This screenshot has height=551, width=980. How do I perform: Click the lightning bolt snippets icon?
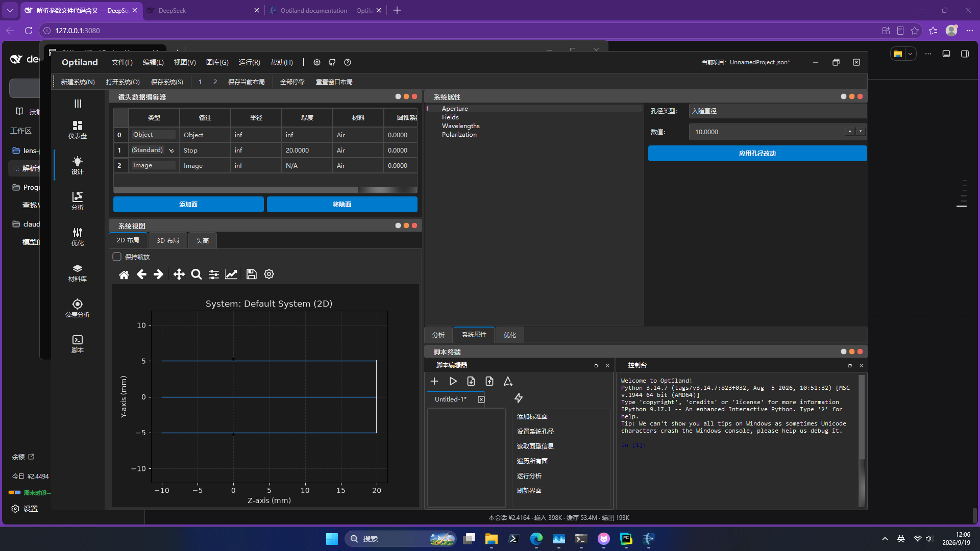[x=519, y=398]
